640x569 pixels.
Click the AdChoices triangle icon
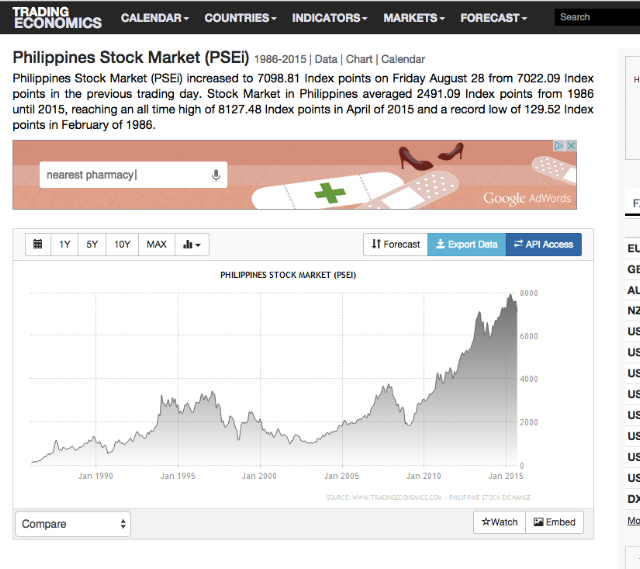(x=559, y=146)
